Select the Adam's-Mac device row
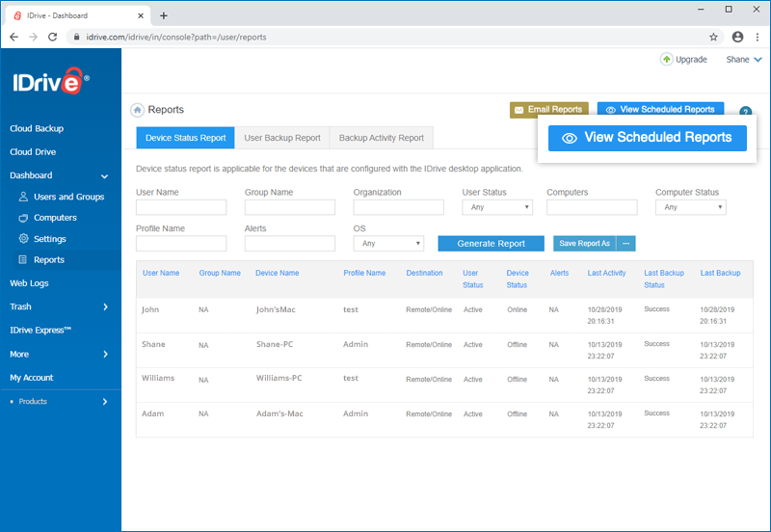771x532 pixels. click(444, 420)
